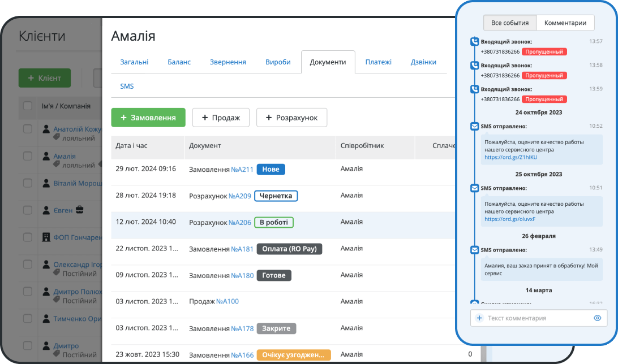Create a new Продаж document
This screenshot has width=618, height=364.
[221, 118]
